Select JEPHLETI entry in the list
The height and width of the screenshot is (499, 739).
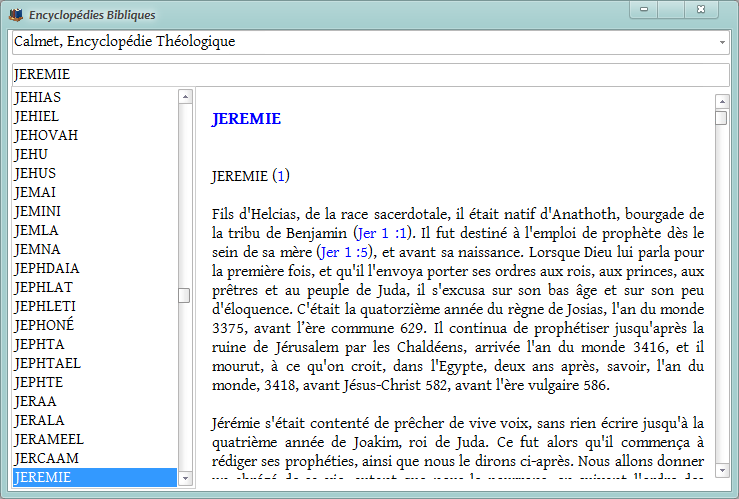(x=95, y=306)
